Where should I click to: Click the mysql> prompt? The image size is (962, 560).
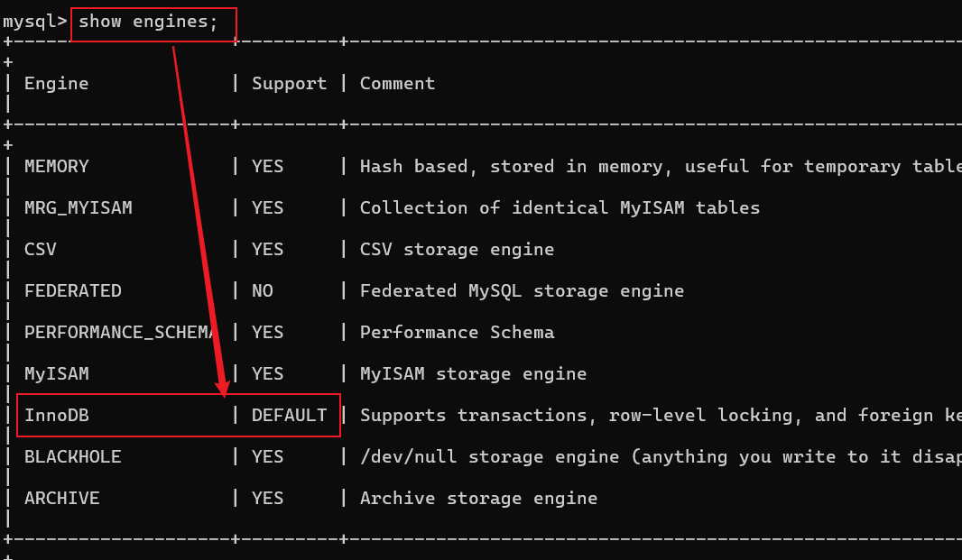tap(34, 22)
